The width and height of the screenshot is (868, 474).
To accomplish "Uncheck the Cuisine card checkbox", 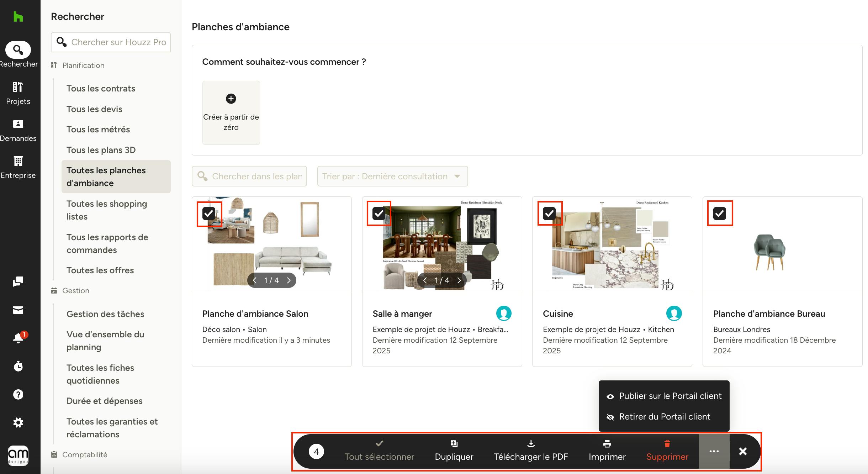I will pyautogui.click(x=549, y=214).
